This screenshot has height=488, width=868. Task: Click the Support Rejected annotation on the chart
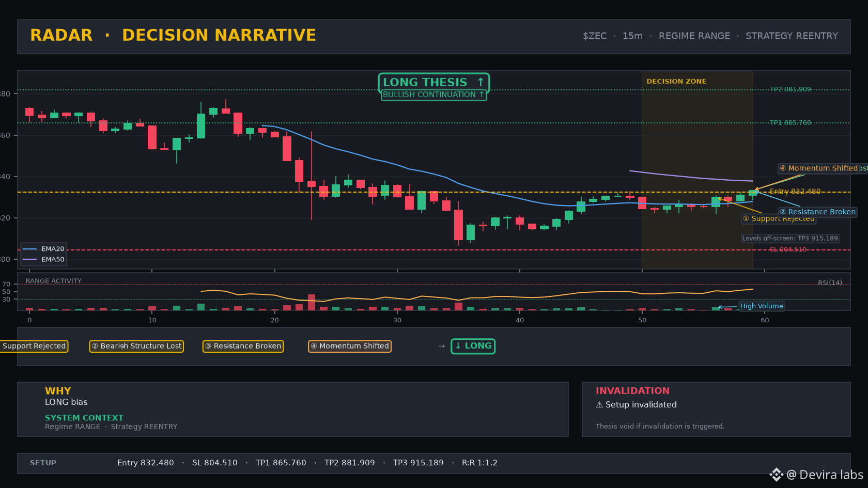(779, 219)
